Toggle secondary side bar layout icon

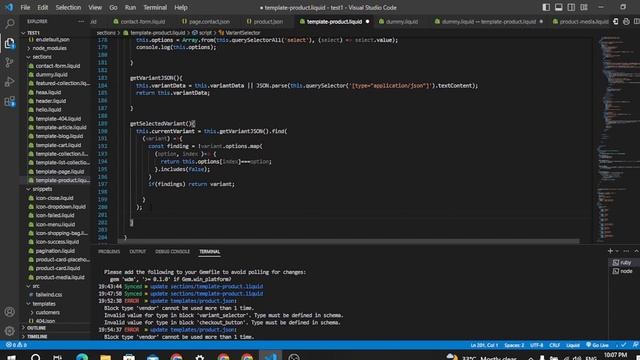pyautogui.click(x=571, y=7)
